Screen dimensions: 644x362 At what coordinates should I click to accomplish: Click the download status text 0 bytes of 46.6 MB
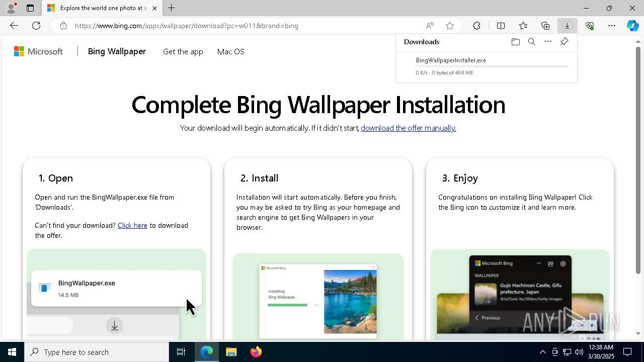point(444,73)
